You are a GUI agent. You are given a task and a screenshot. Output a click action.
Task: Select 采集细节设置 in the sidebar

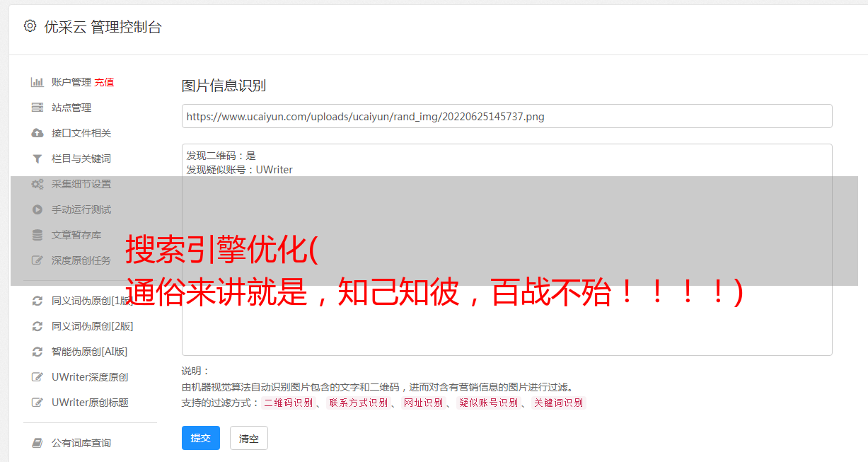[x=81, y=184]
